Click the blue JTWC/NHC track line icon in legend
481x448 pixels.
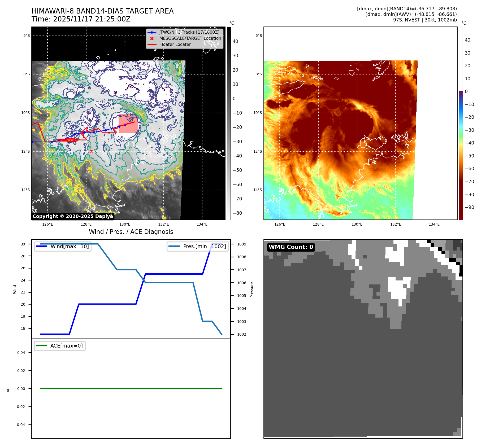point(152,32)
